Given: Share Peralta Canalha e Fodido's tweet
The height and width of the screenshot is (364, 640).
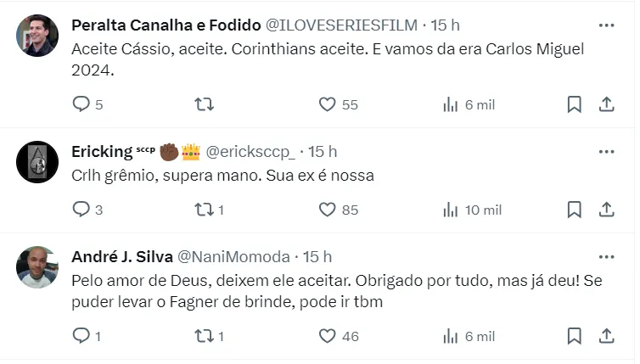Looking at the screenshot, I should tap(607, 104).
